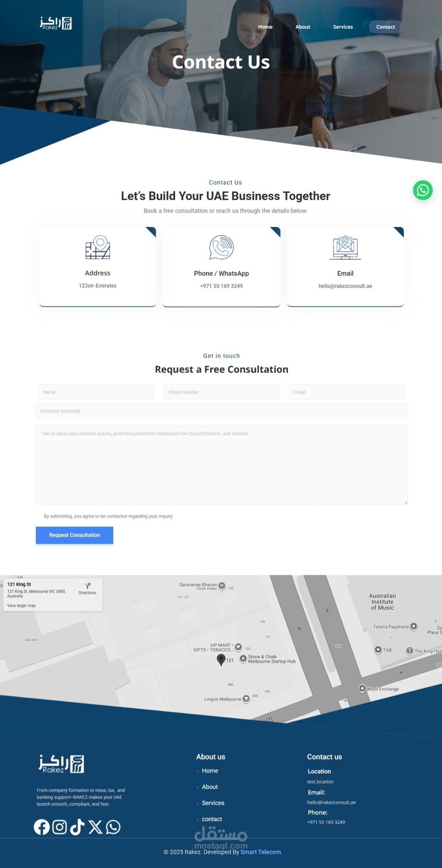Screen dimensions: 442x868
Task: Open Services in the top navigation
Action: [x=343, y=27]
